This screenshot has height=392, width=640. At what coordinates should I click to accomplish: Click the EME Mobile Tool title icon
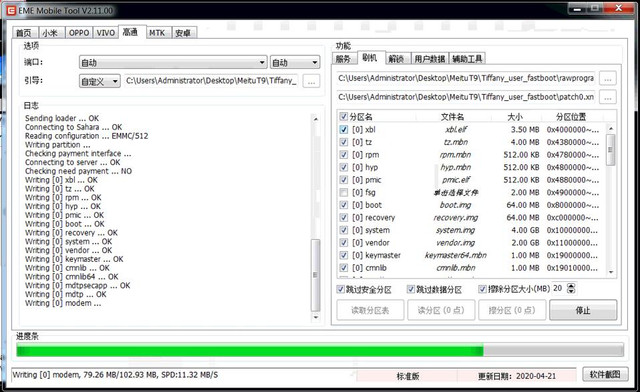point(11,11)
